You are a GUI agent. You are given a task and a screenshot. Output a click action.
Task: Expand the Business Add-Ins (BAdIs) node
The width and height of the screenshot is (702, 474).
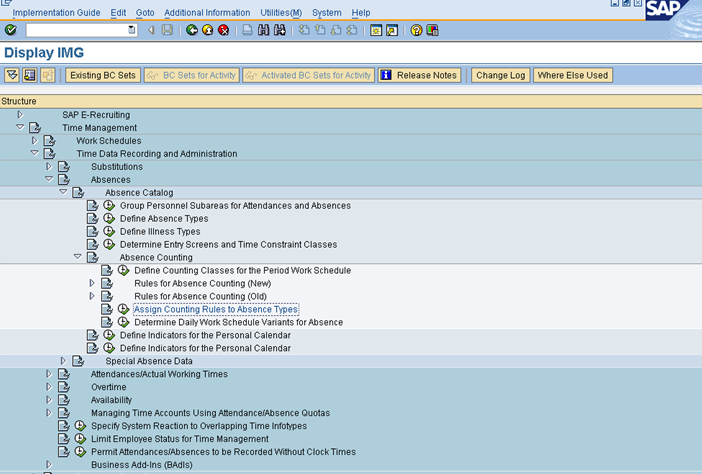(x=49, y=465)
